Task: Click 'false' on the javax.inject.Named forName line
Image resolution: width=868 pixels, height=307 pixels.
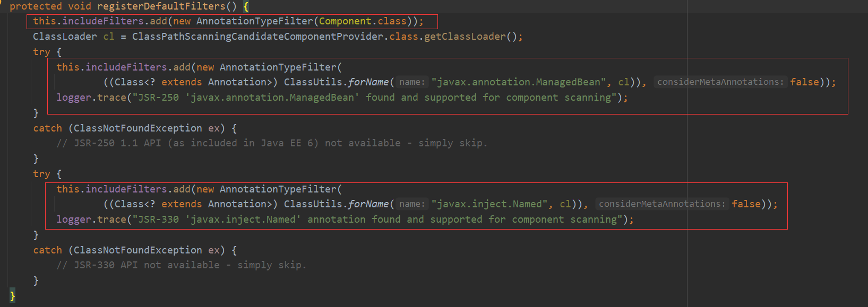Action: [746, 204]
